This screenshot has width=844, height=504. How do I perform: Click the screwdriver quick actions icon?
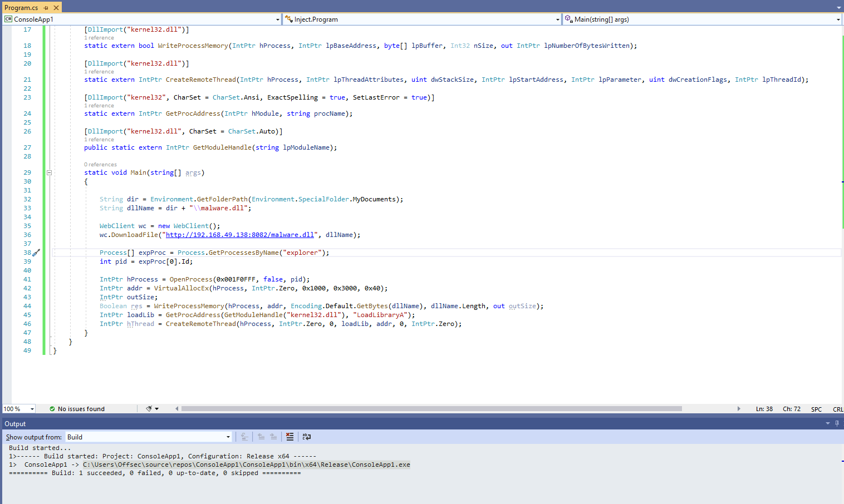(36, 253)
